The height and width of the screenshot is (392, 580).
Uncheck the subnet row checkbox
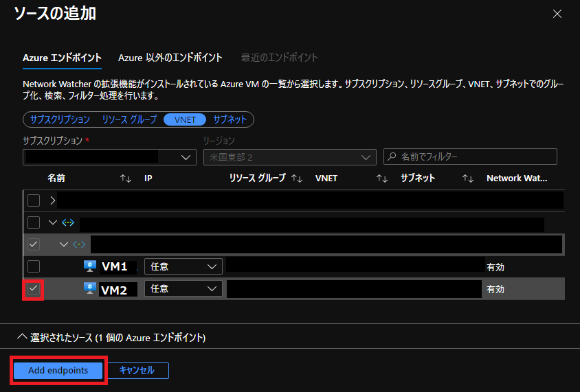pyautogui.click(x=34, y=244)
